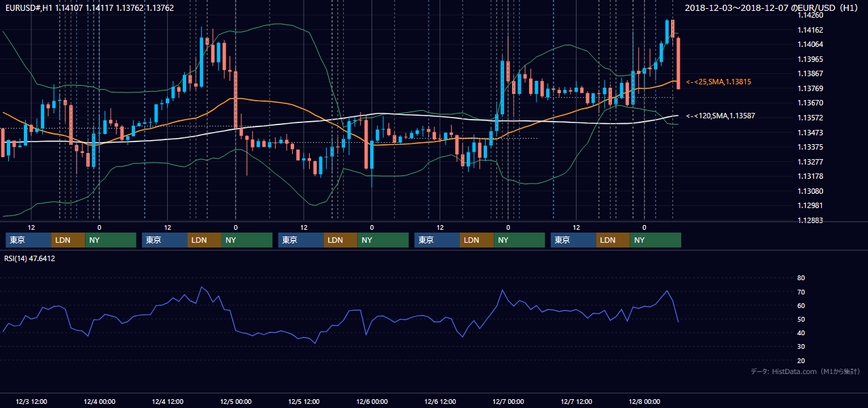The height and width of the screenshot is (408, 868).
Task: Click the 東京 session block for 12/3
Action: click(x=29, y=240)
